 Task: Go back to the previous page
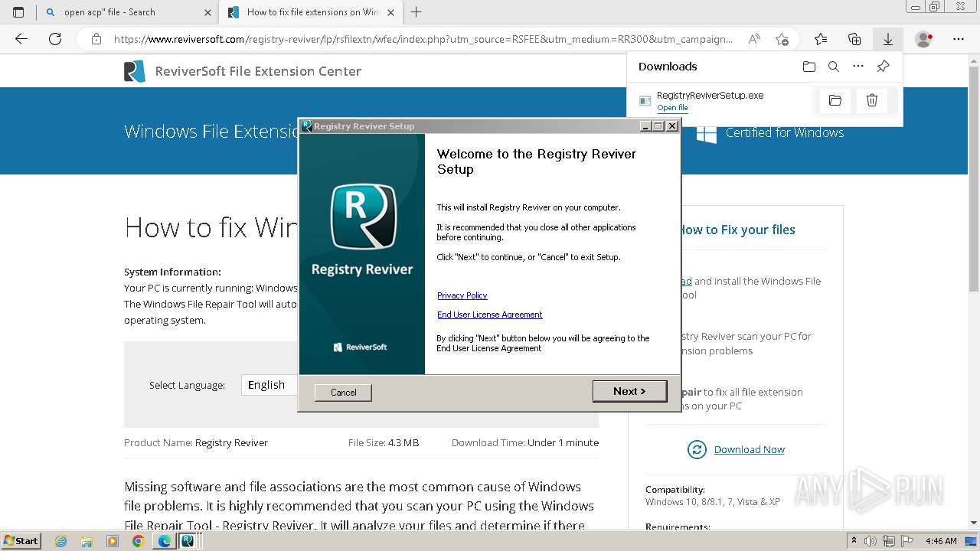pyautogui.click(x=21, y=39)
